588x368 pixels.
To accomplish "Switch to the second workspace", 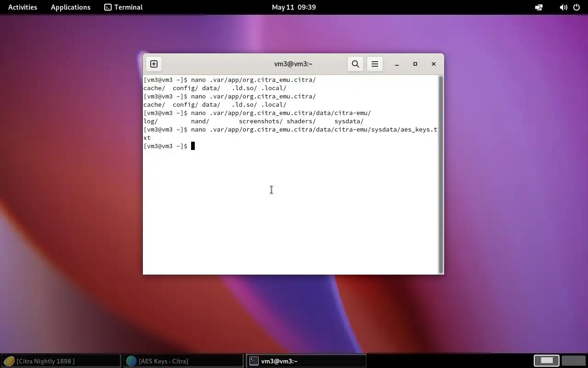I will pyautogui.click(x=574, y=361).
